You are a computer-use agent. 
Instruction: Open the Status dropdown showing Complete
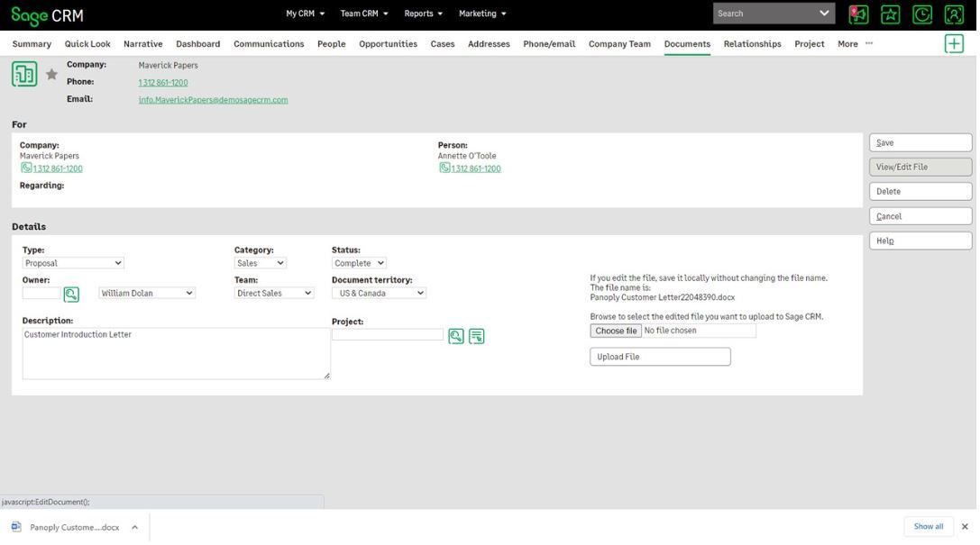point(359,263)
